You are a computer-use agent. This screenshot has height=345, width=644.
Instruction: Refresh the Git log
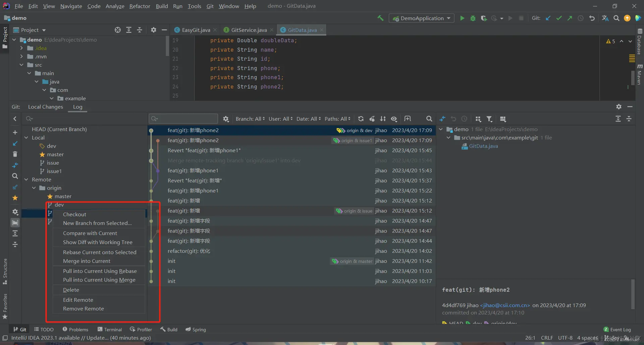coord(361,119)
